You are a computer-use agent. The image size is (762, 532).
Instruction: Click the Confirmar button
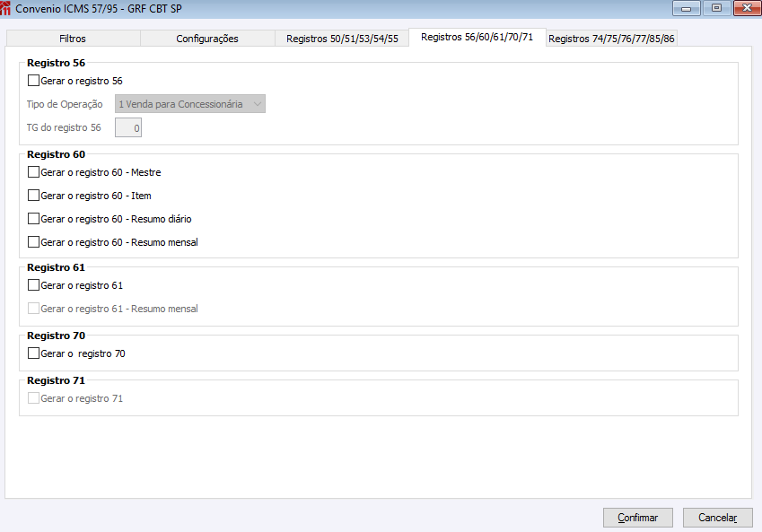(637, 518)
